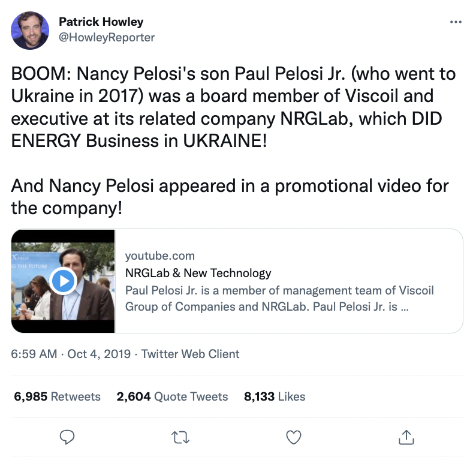Open the share tweet icon
Image resolution: width=476 pixels, height=457 pixels.
(406, 437)
